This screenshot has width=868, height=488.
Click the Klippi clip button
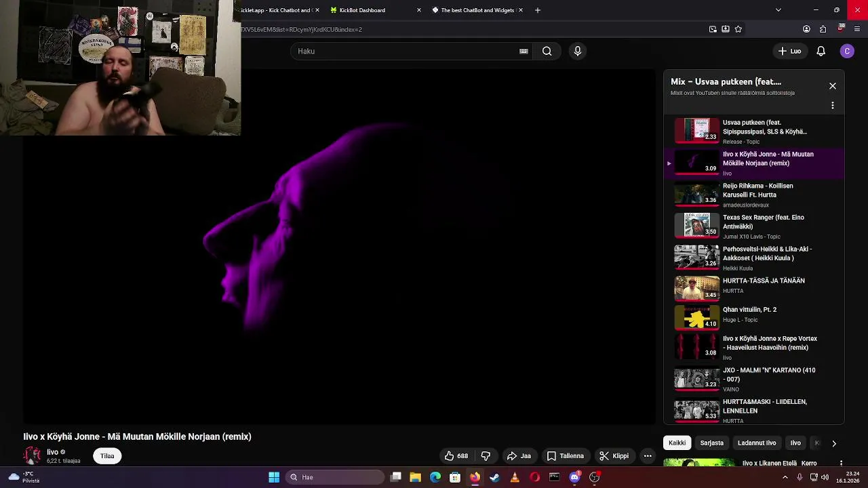coord(614,456)
